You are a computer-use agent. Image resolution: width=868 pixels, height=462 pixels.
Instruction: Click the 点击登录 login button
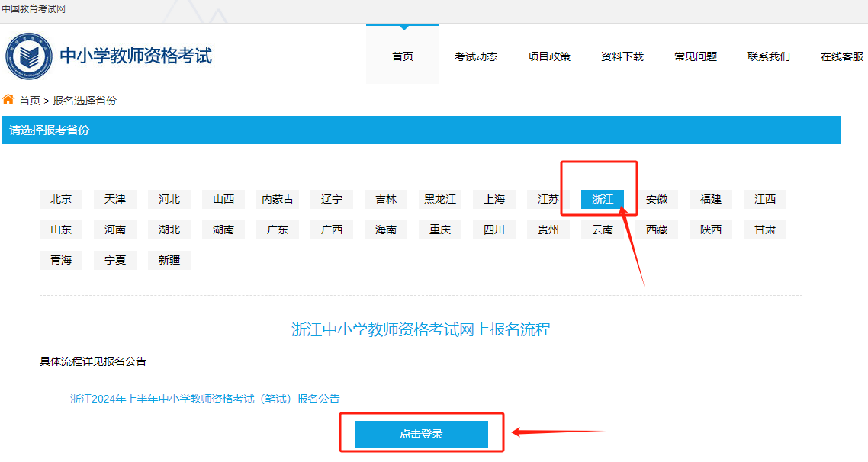(420, 434)
